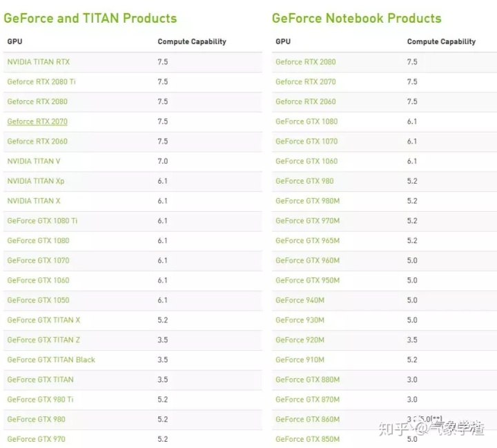Open the NVIDIA TITAN Xp link
This screenshot has height=448, width=497.
36,181
